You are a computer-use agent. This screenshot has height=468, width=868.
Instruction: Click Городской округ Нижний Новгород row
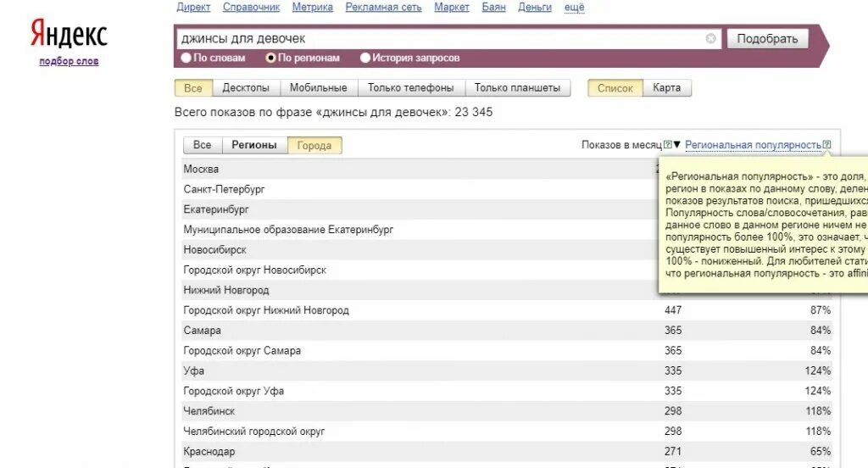pos(507,310)
